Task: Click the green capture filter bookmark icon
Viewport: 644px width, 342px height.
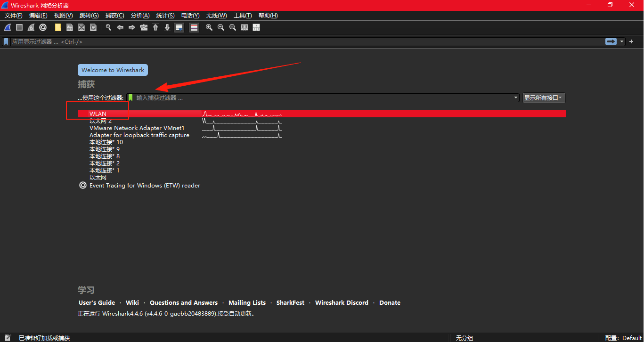Action: [x=130, y=98]
